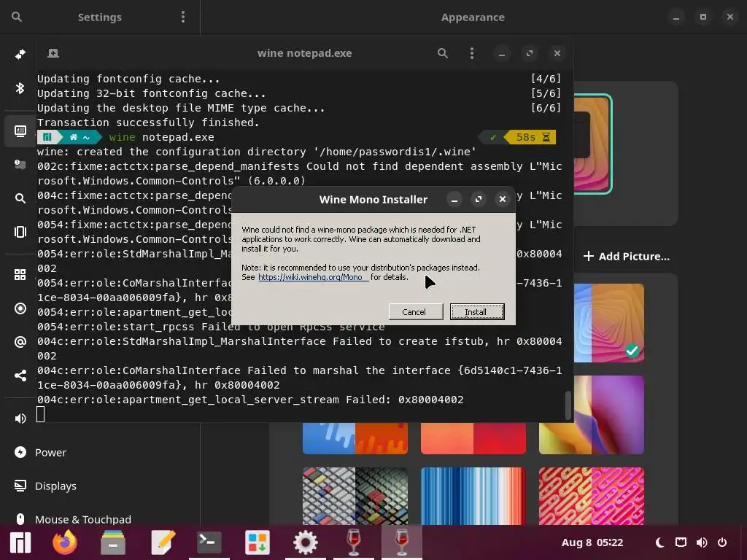Select the blue-red vertical stripes wallpaper
The height and width of the screenshot is (560, 747).
click(473, 496)
